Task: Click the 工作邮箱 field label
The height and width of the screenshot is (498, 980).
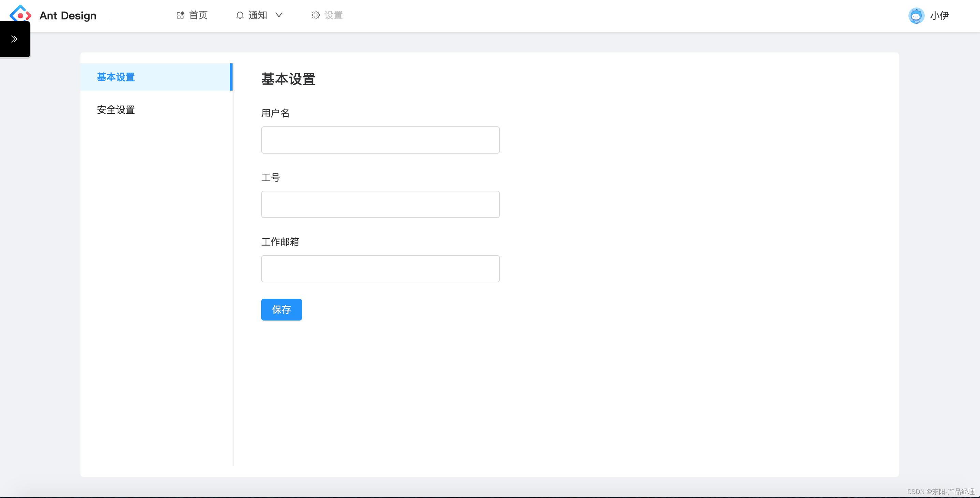Action: coord(280,242)
